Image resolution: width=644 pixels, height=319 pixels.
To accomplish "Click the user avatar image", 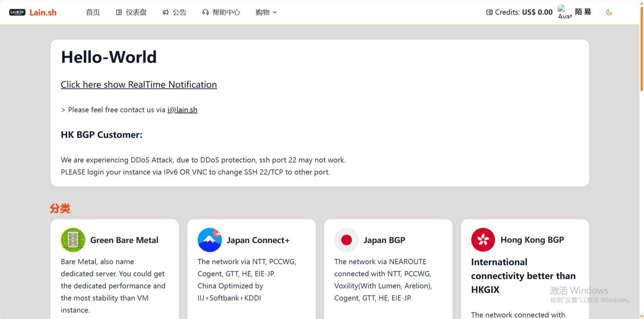I will point(564,12).
